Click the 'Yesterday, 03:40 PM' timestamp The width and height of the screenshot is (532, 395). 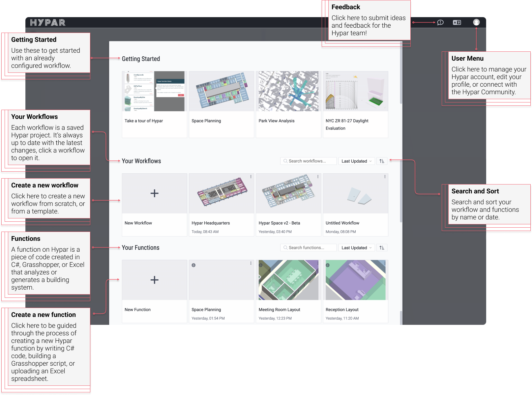tap(275, 232)
